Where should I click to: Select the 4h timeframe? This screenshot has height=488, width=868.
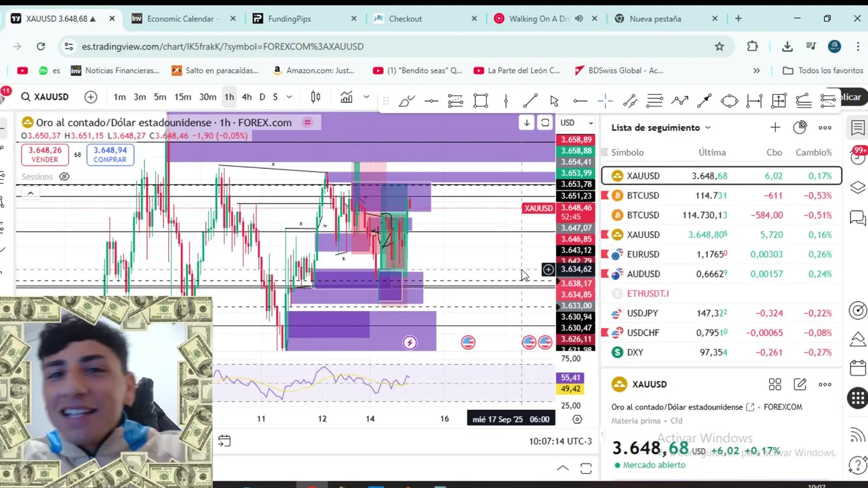(x=247, y=97)
